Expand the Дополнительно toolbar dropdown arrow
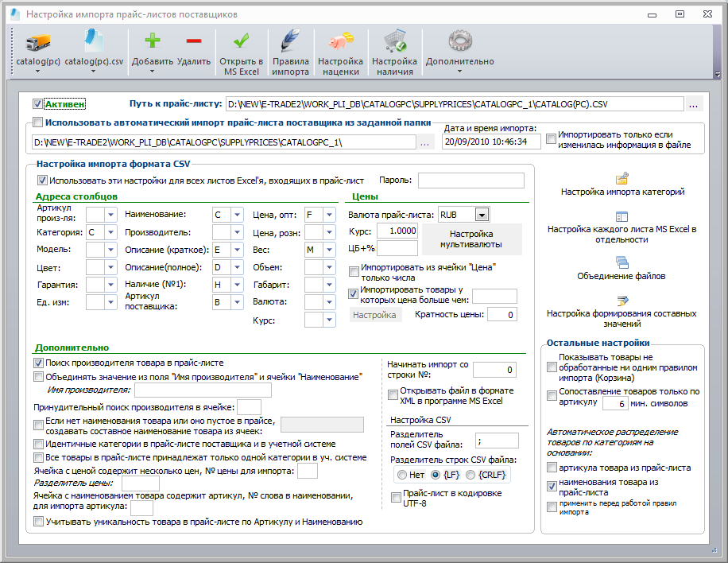The image size is (728, 563). (x=460, y=72)
